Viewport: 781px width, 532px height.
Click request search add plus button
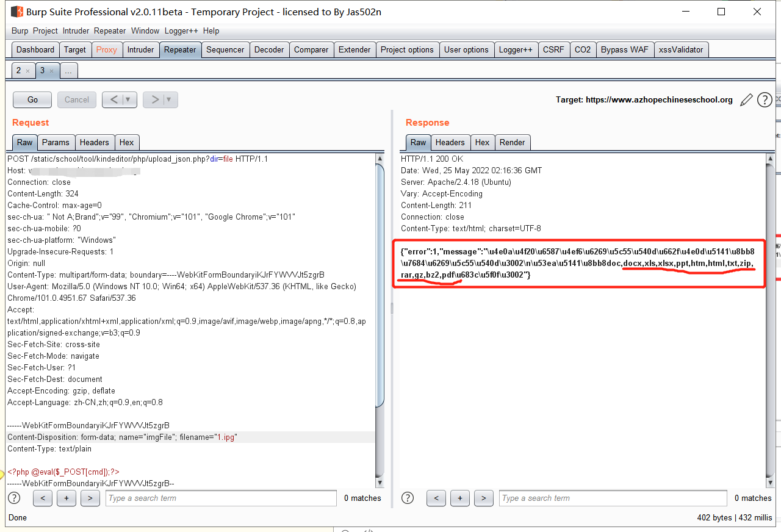point(67,498)
